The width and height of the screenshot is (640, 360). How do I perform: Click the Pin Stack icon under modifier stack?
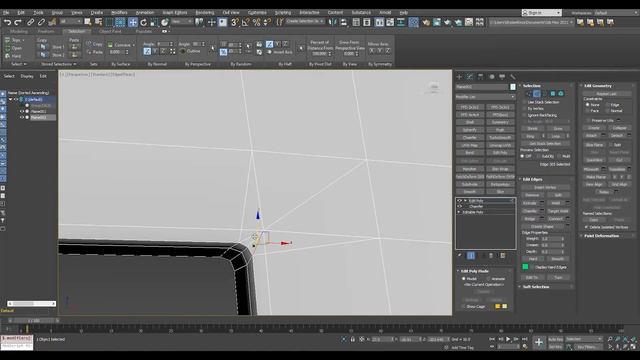coord(460,256)
